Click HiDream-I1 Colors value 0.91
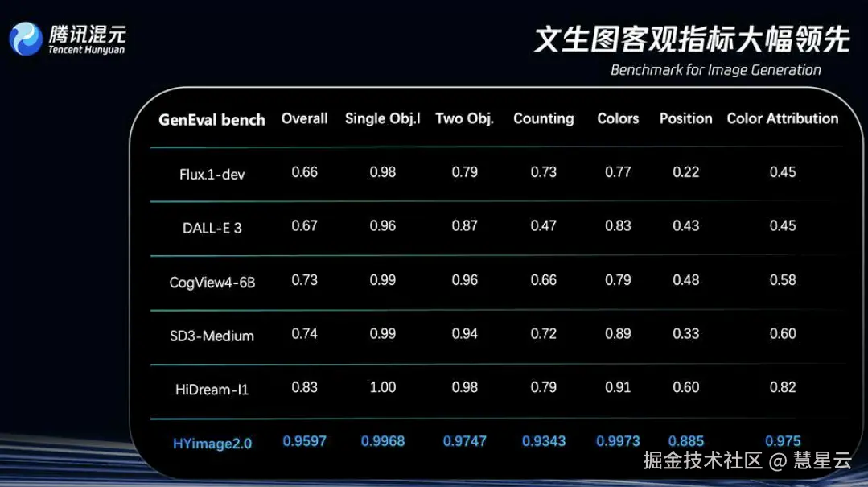The width and height of the screenshot is (868, 487). click(618, 388)
